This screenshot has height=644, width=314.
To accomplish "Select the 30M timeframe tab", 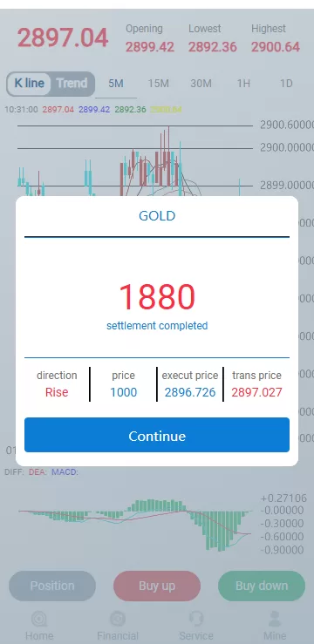I will (x=201, y=84).
